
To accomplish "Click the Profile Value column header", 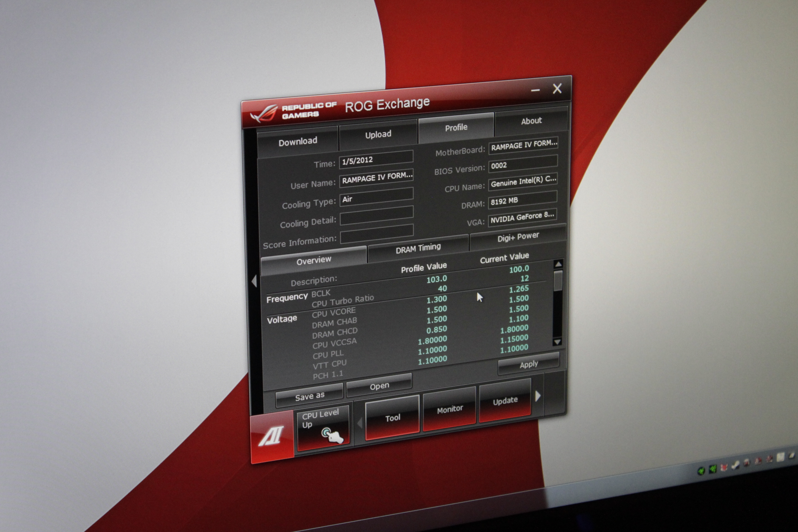I will coord(423,267).
